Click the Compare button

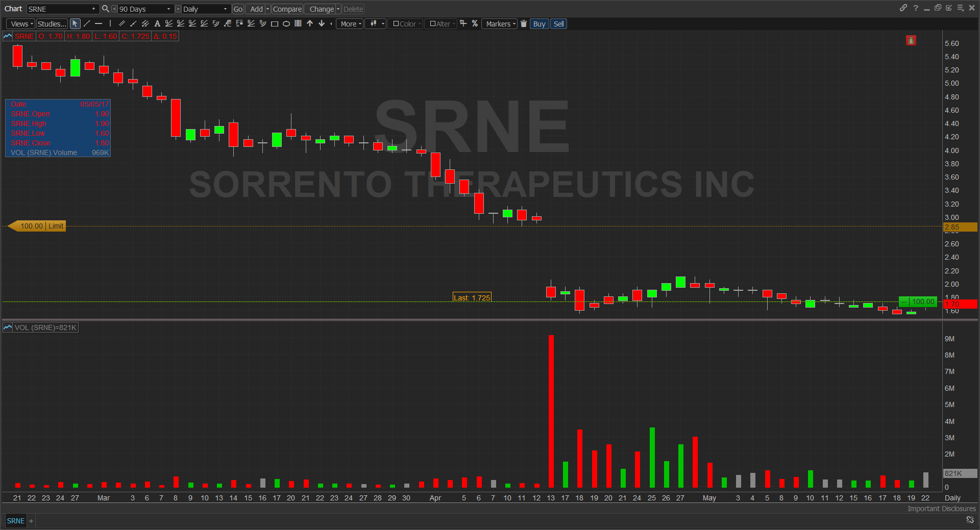[287, 9]
